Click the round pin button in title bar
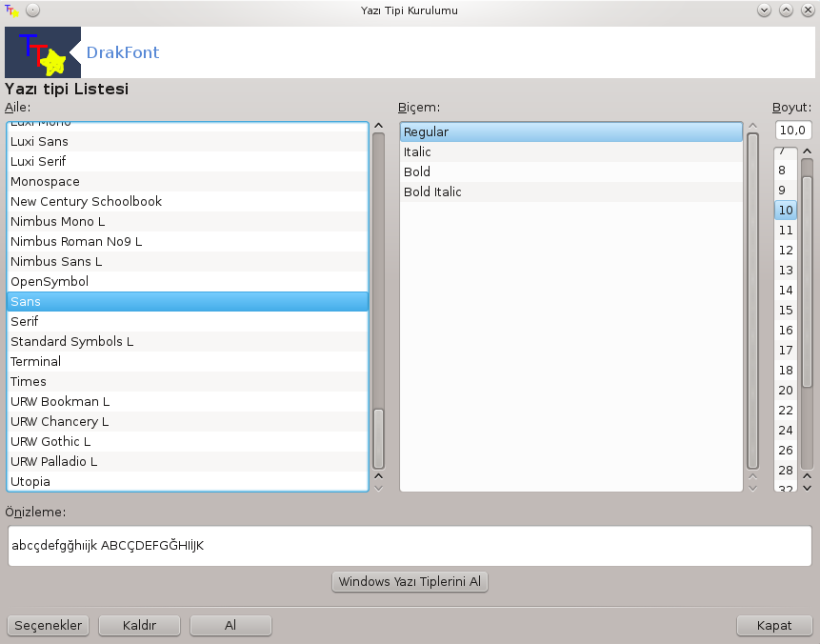The image size is (820, 644). (x=32, y=10)
